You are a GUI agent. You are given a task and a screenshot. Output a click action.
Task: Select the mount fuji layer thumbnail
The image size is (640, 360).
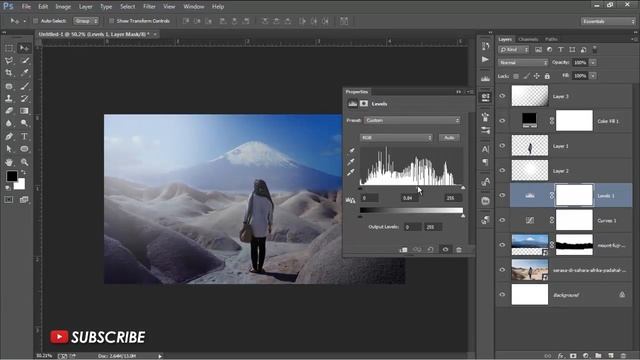tap(530, 245)
